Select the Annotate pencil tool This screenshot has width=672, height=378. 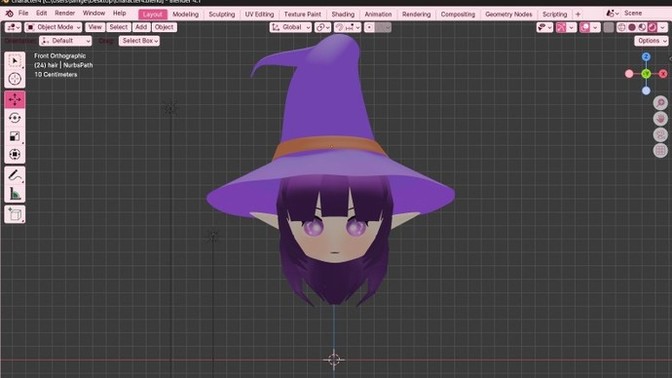[15, 175]
